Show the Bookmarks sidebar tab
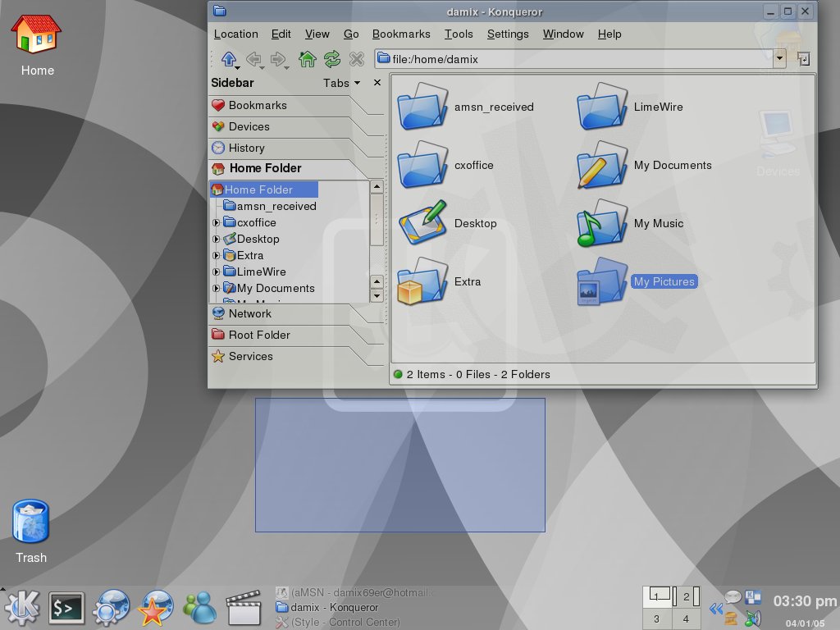Viewport: 840px width, 630px height. 290,106
